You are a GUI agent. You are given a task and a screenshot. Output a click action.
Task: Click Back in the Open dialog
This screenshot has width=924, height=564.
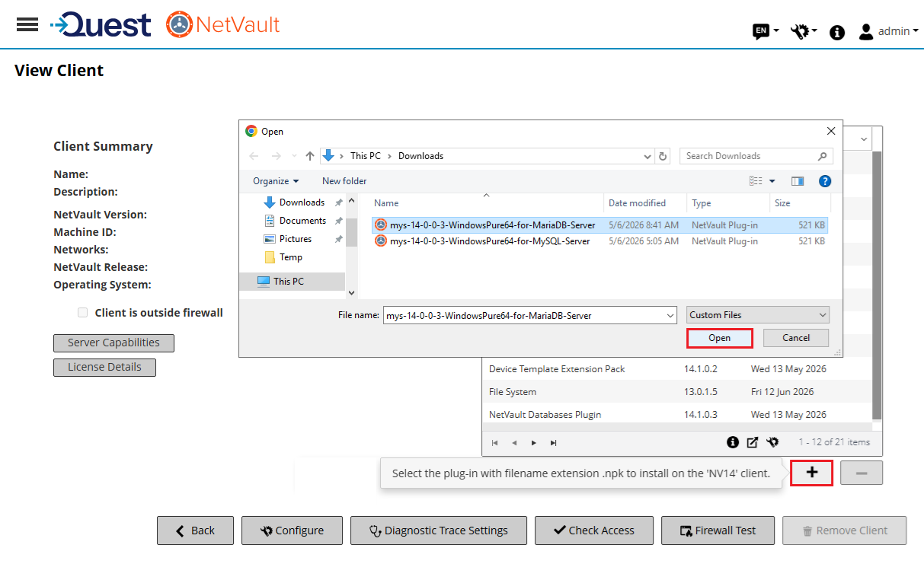tap(255, 156)
